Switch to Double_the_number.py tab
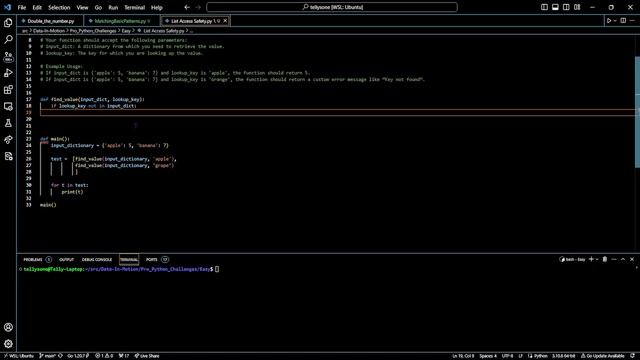The height and width of the screenshot is (360, 640). pyautogui.click(x=50, y=21)
